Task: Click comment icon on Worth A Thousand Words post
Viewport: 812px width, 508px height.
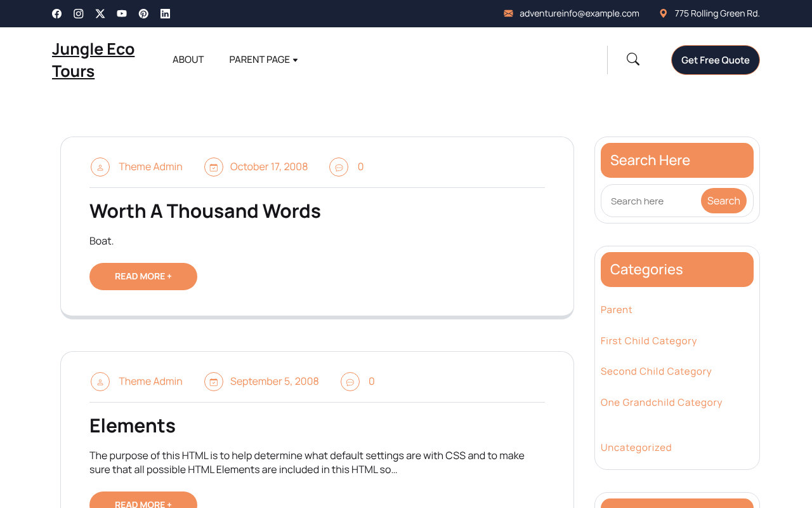Action: click(x=339, y=167)
